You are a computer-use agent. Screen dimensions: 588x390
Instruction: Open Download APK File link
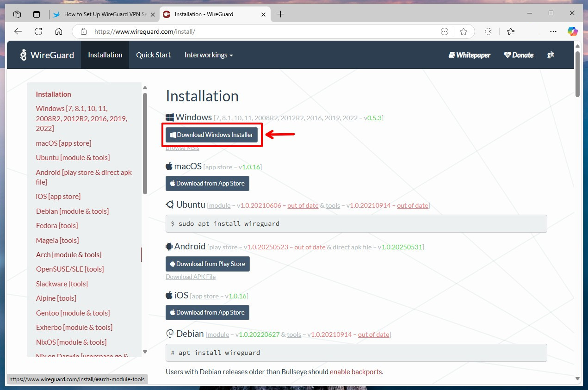tap(191, 277)
